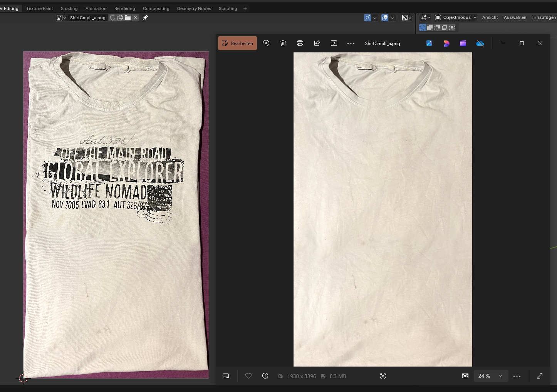The width and height of the screenshot is (557, 392).
Task: Open the Photos fullscreen arrow icon
Action: [x=540, y=376]
